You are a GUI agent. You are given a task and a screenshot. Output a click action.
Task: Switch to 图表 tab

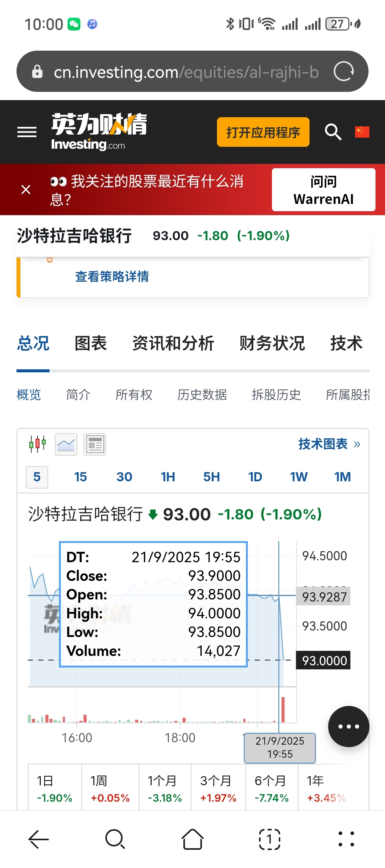pos(91,343)
